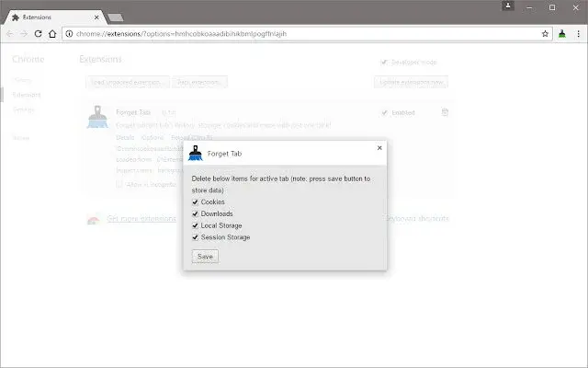Toggle the Session Storage checkbox
The height and width of the screenshot is (368, 588).
[x=195, y=237]
